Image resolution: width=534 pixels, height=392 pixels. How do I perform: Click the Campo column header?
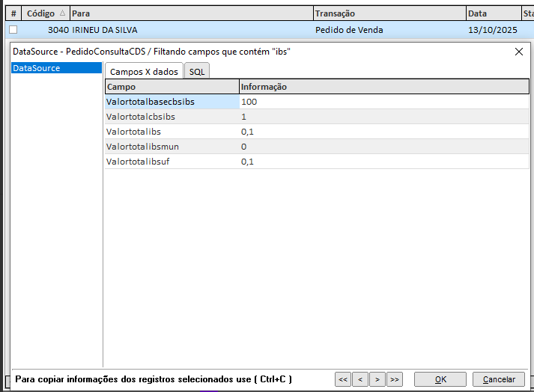pyautogui.click(x=121, y=87)
